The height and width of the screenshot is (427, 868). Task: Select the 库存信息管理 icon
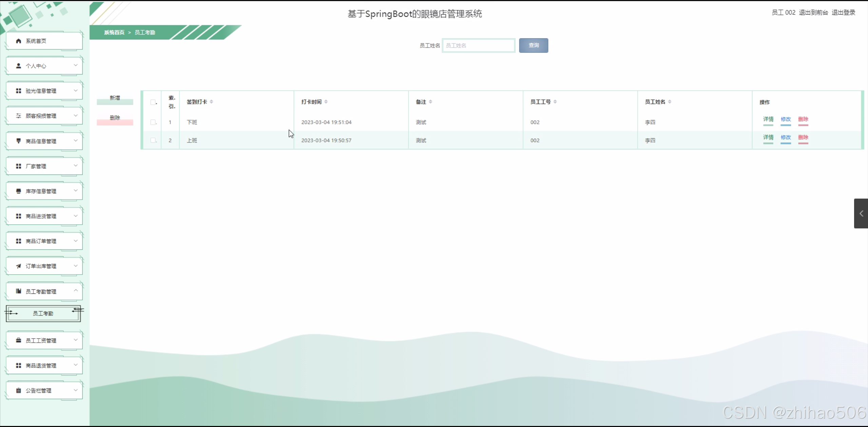point(18,190)
